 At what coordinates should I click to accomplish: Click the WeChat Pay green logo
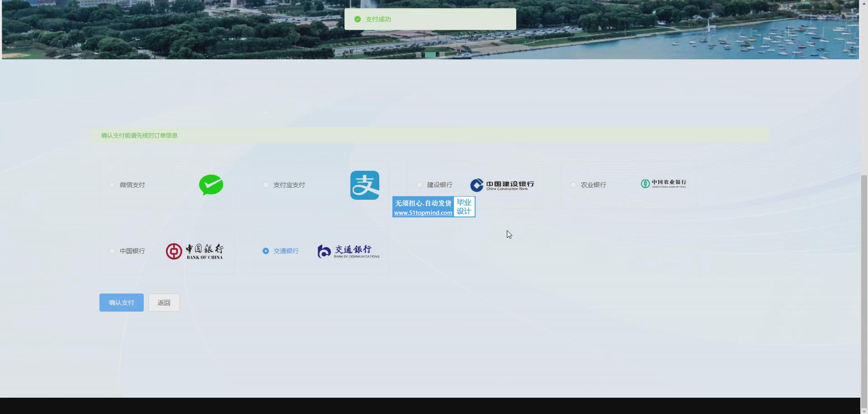pyautogui.click(x=211, y=185)
